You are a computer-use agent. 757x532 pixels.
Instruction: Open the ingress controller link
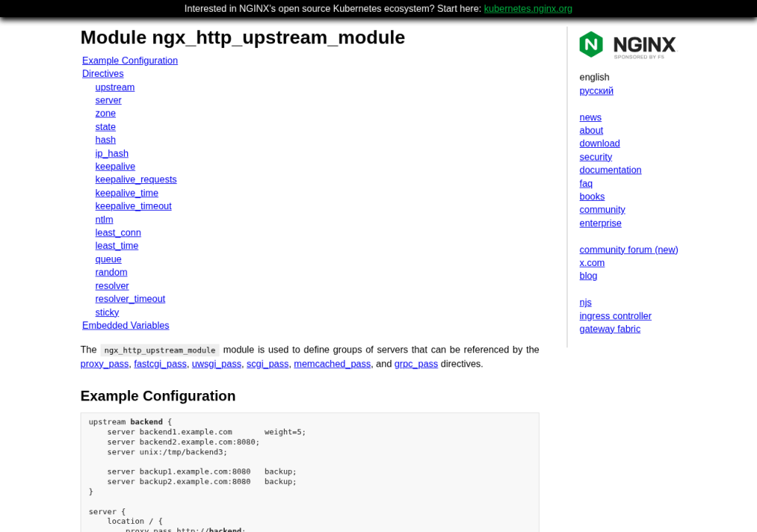[615, 316]
